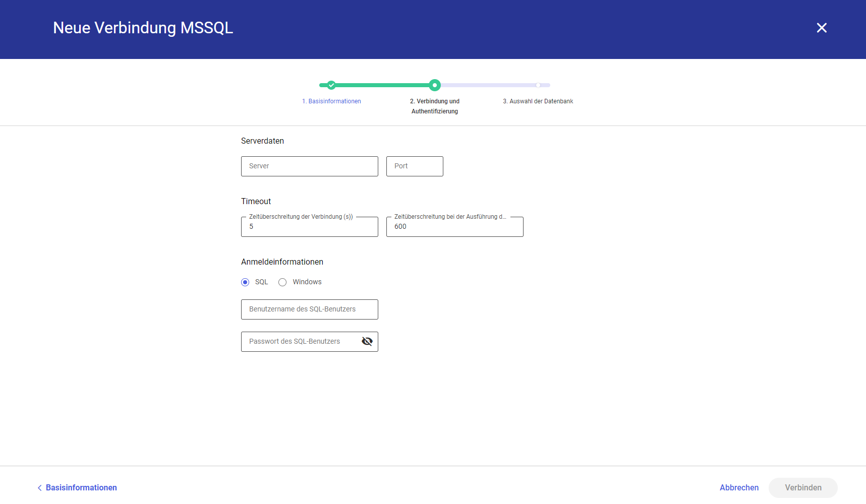Select the Windows authentication radio button
The image size is (866, 504).
[x=282, y=282]
